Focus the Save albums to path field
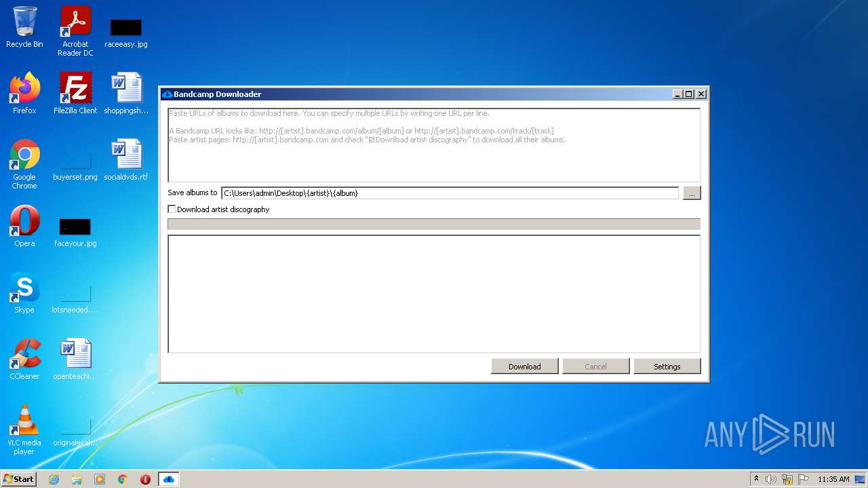 [x=450, y=193]
